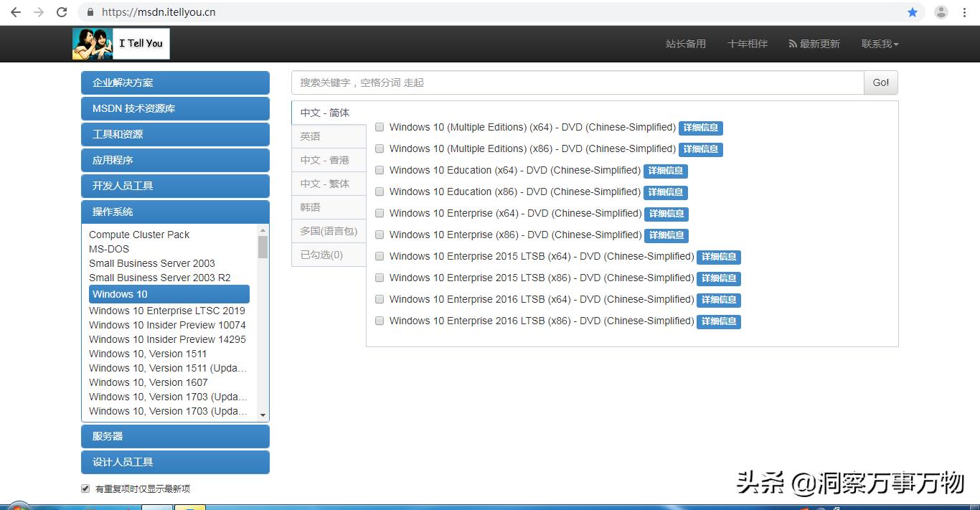
Task: Click the page refresh icon
Action: (61, 11)
